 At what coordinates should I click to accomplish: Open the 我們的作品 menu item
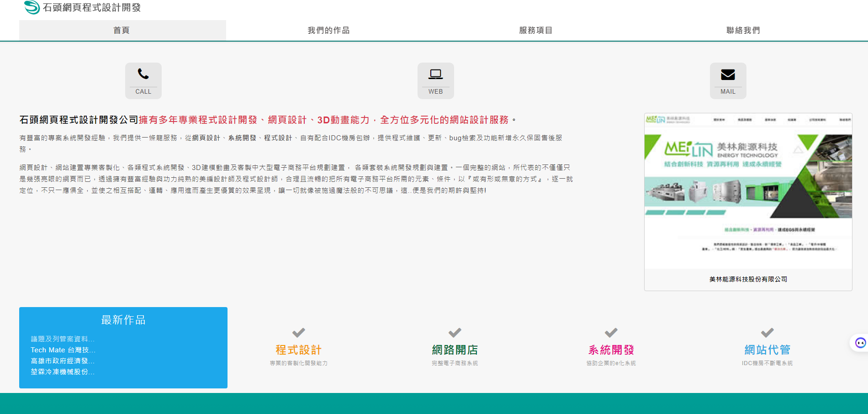click(329, 30)
